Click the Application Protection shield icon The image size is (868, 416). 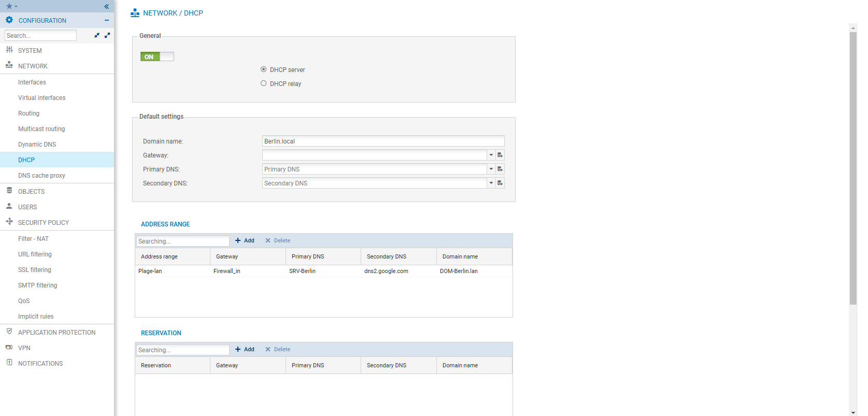coord(9,332)
